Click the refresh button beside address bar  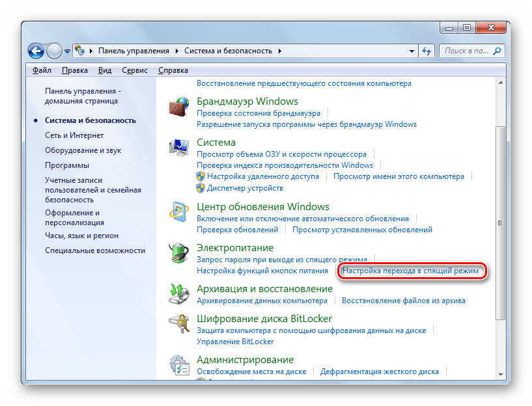coord(427,50)
